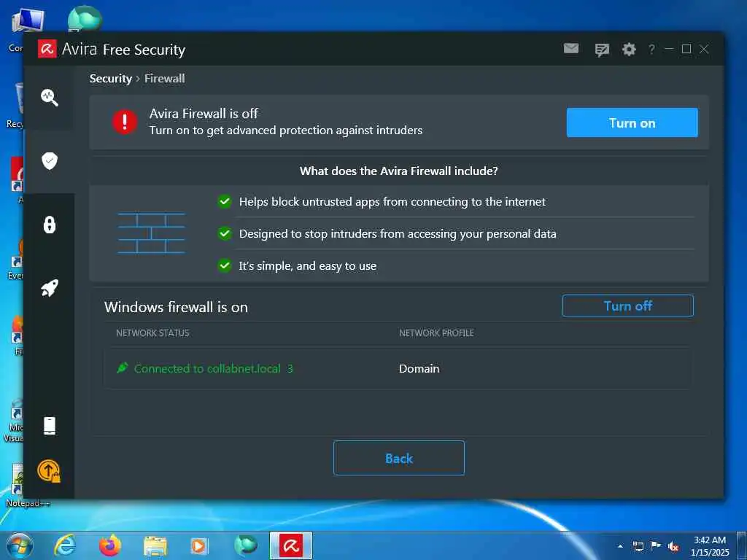The height and width of the screenshot is (560, 747).
Task: Turn on the Avira Firewall
Action: coord(632,122)
